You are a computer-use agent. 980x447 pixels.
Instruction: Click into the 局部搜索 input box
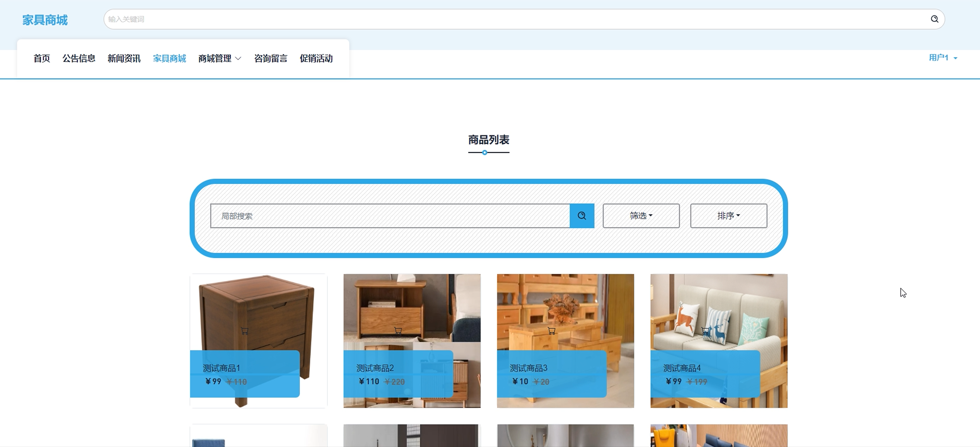point(390,216)
